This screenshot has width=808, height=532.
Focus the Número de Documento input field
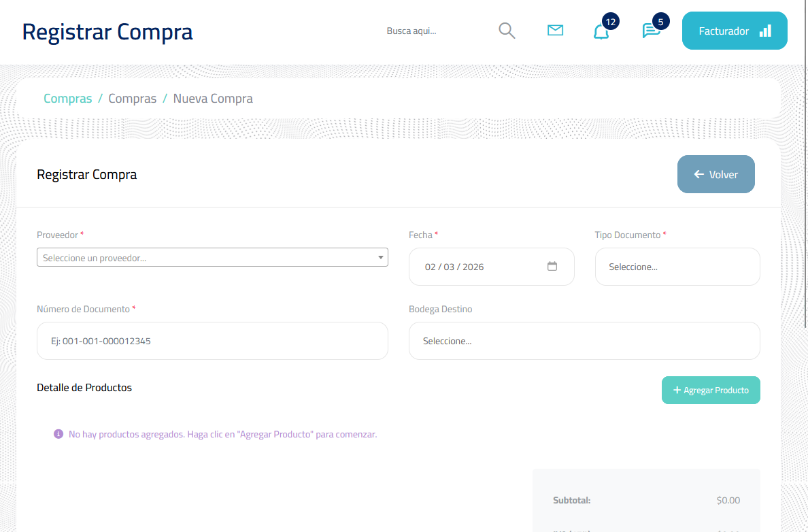tap(212, 341)
